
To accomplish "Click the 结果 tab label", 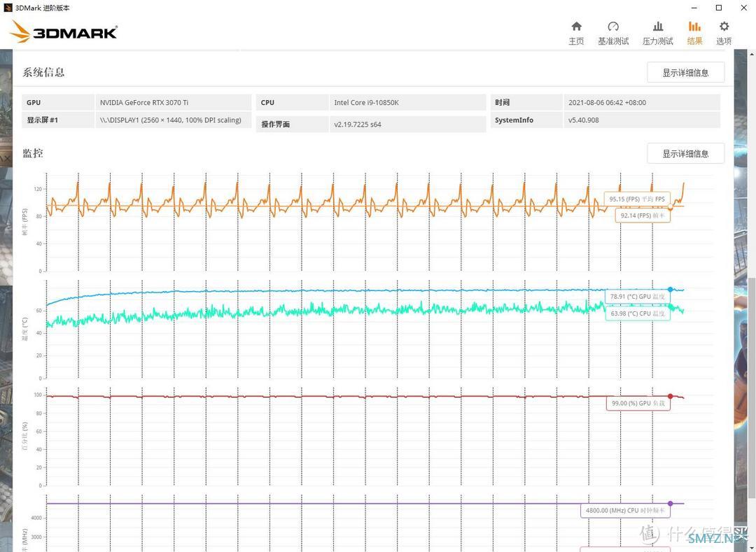I will (695, 41).
